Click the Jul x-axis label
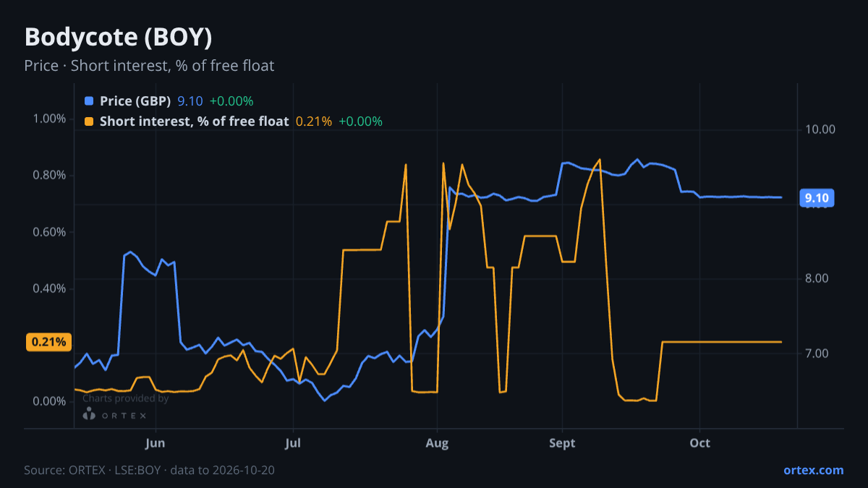 click(293, 443)
